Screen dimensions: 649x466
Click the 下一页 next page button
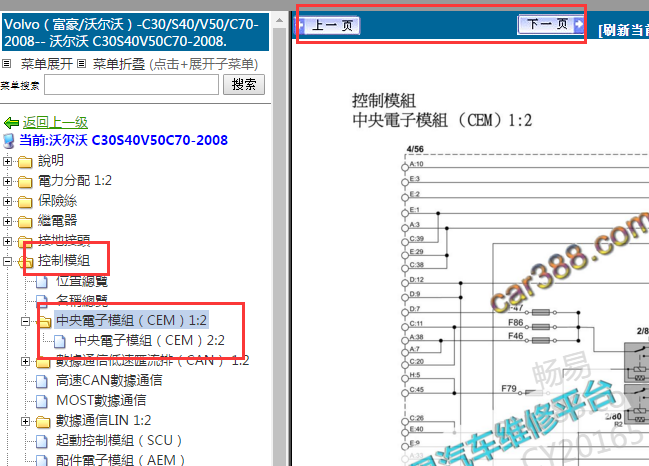click(551, 24)
